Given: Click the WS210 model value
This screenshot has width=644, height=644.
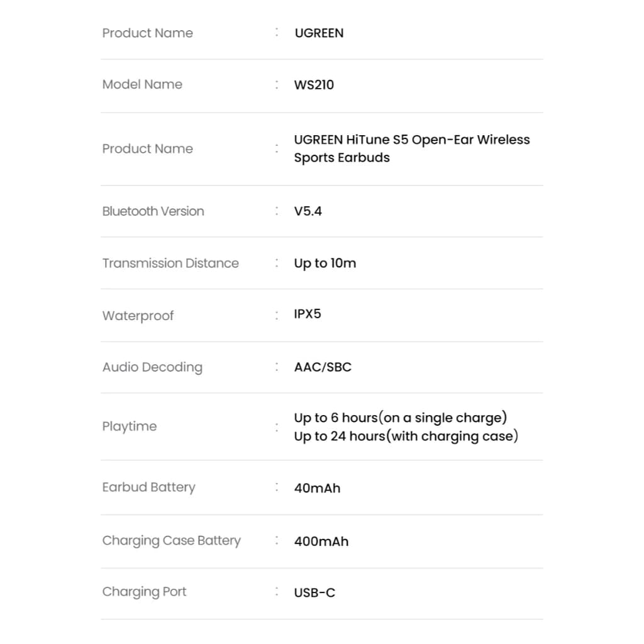Looking at the screenshot, I should [x=314, y=84].
